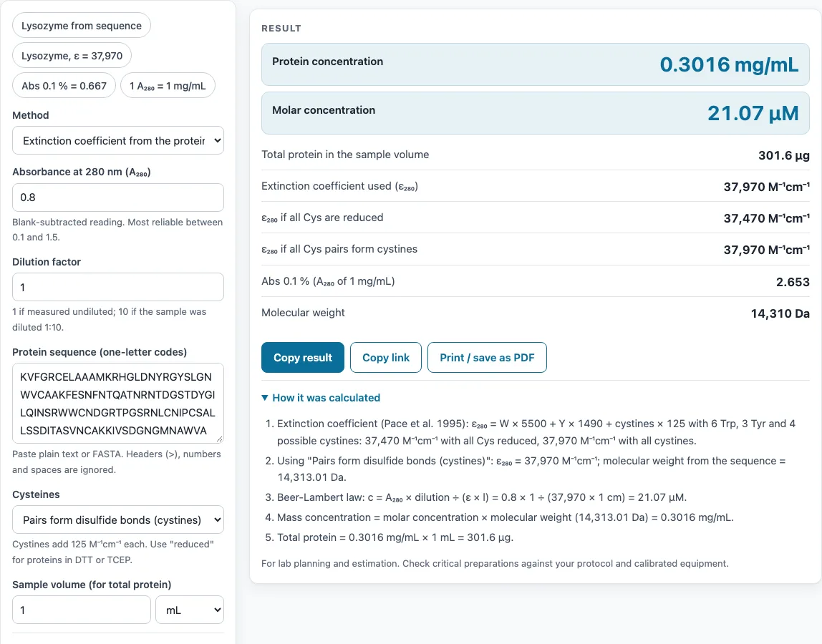This screenshot has width=822, height=644.
Task: Apply the 'Lysozyme, ε = 37,970' preset
Action: click(72, 56)
